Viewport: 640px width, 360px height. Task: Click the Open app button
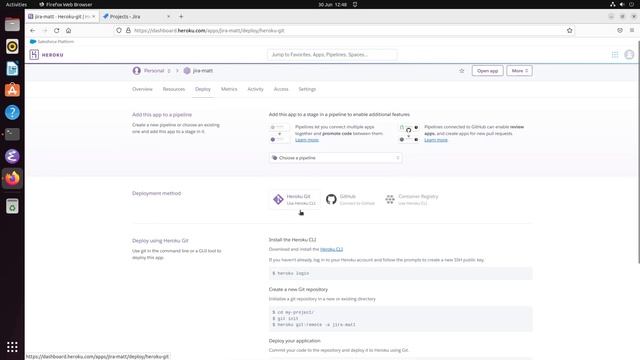[487, 71]
